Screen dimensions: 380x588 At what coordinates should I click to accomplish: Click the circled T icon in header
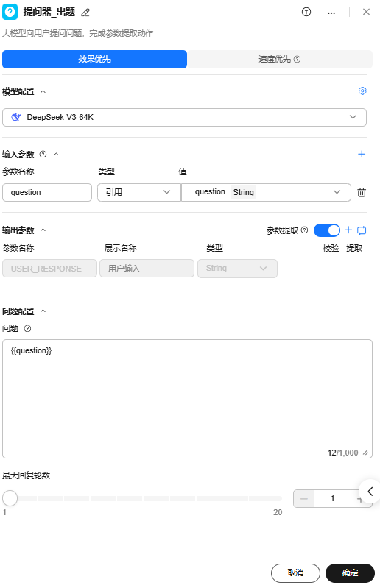(x=306, y=12)
